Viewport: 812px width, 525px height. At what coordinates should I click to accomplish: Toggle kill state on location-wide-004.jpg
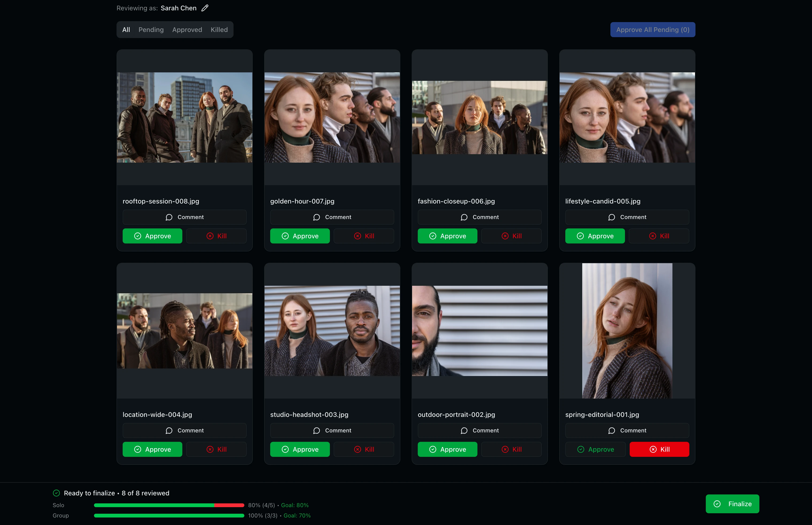(216, 449)
